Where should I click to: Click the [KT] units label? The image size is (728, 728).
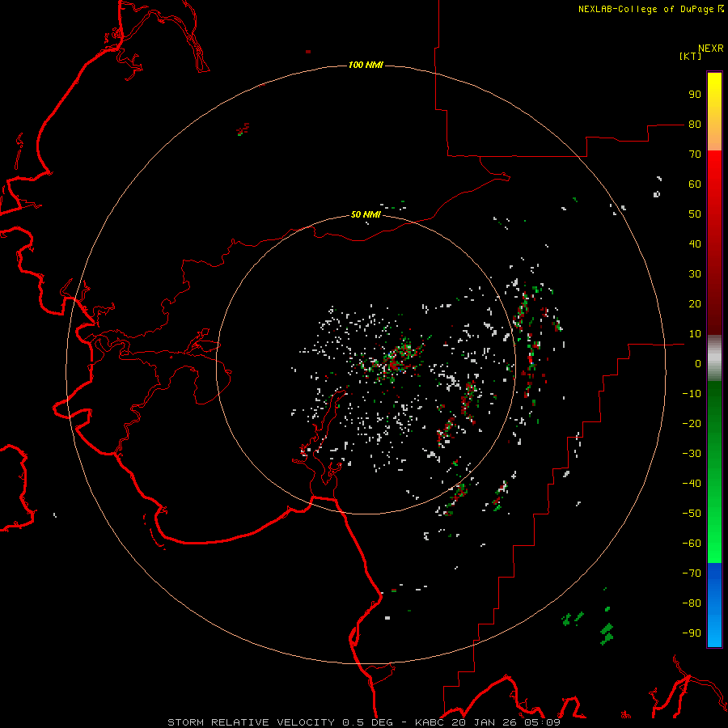point(691,56)
